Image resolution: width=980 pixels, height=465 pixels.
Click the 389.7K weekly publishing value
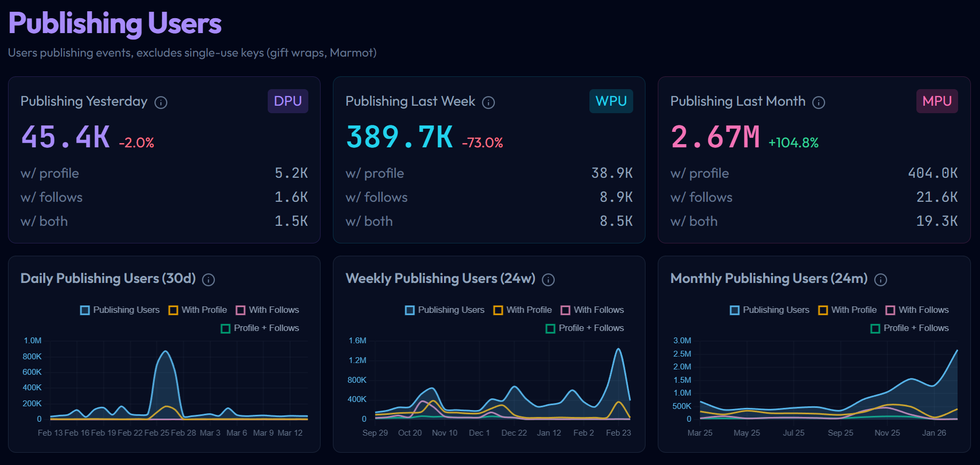tap(399, 137)
